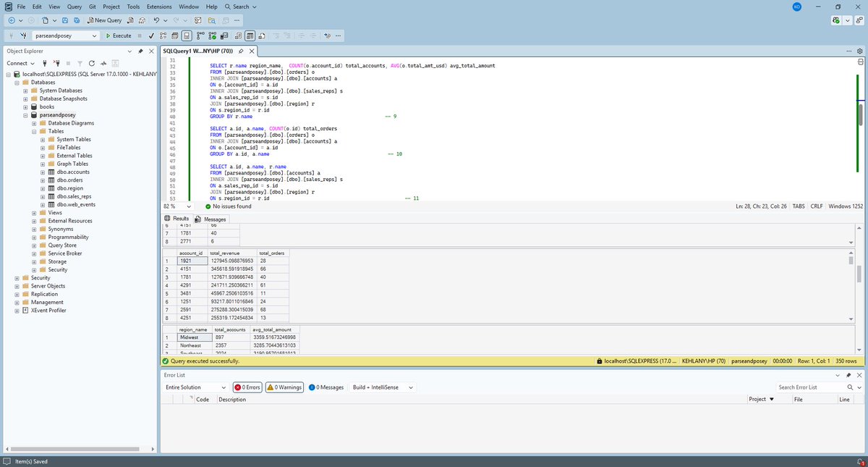The image size is (868, 467).
Task: Collapse the parseandposey database node
Action: [x=25, y=114]
